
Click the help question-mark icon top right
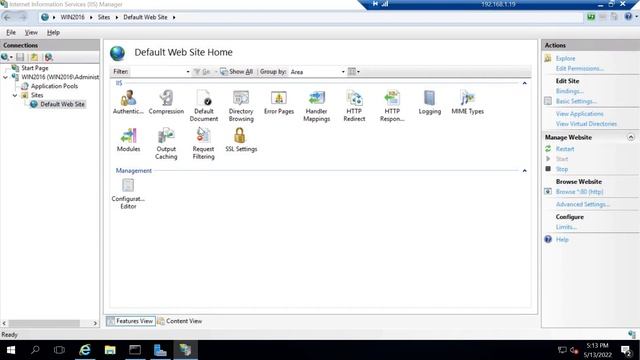pyautogui.click(x=628, y=16)
